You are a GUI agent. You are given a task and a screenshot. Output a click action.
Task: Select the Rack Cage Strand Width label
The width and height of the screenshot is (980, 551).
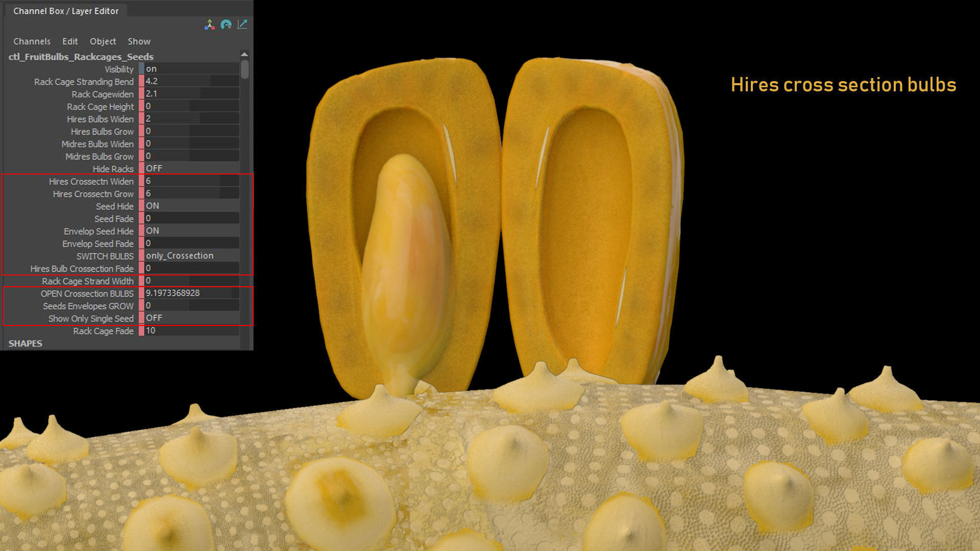(x=88, y=282)
